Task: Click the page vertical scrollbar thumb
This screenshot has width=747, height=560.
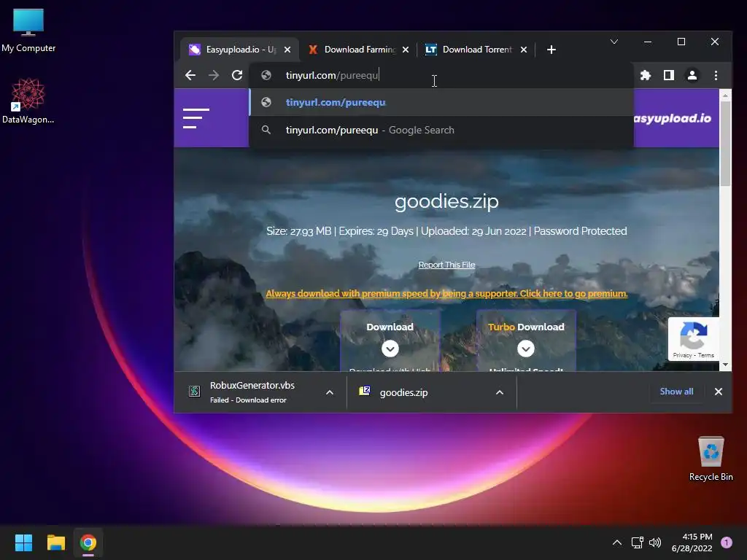Action: coord(725,144)
